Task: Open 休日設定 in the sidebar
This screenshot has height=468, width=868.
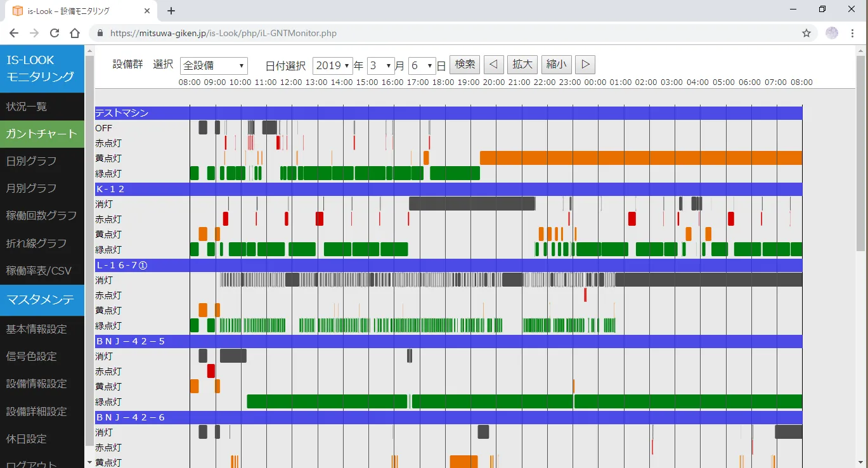Action: [42, 439]
